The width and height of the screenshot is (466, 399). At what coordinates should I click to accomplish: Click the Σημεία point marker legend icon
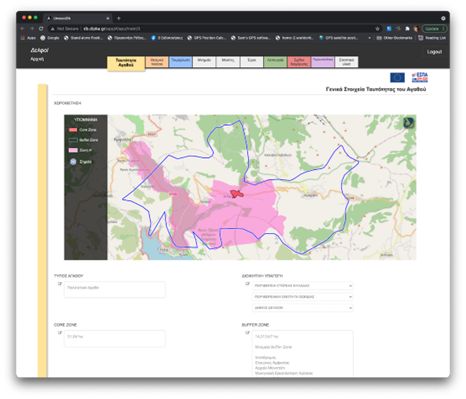[73, 162]
